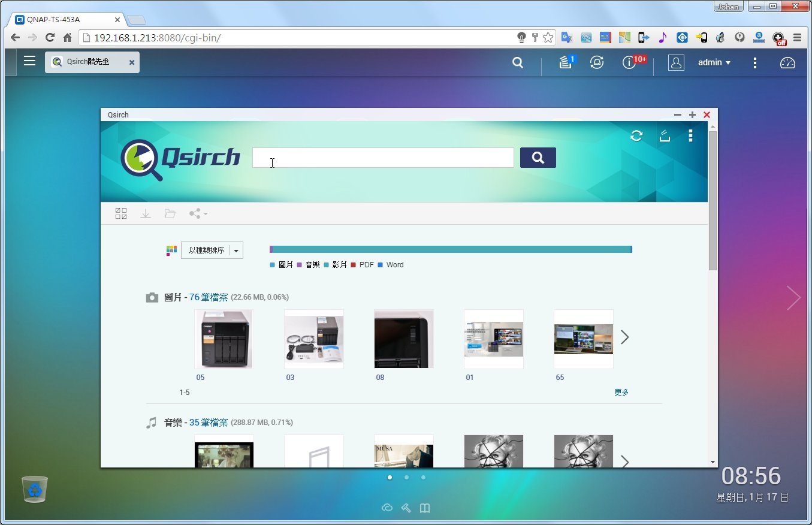Click the Word legend entry
Image resolution: width=812 pixels, height=525 pixels.
(x=391, y=264)
